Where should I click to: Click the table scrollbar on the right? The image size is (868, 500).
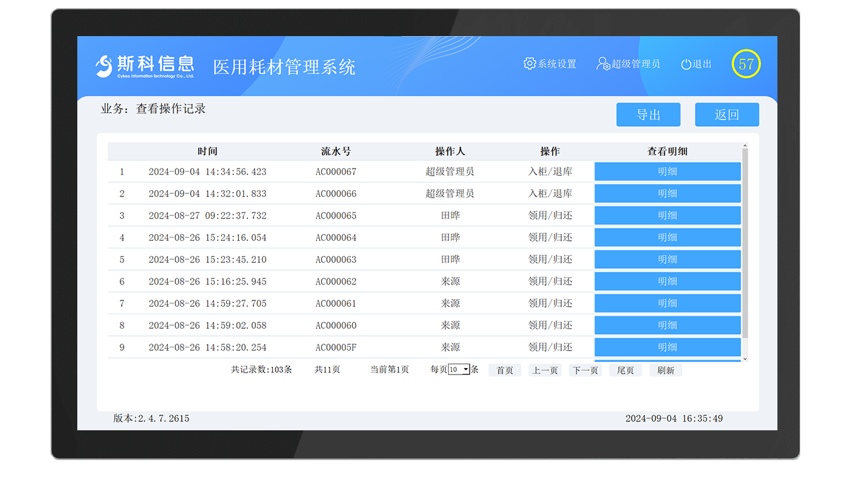pos(745,253)
